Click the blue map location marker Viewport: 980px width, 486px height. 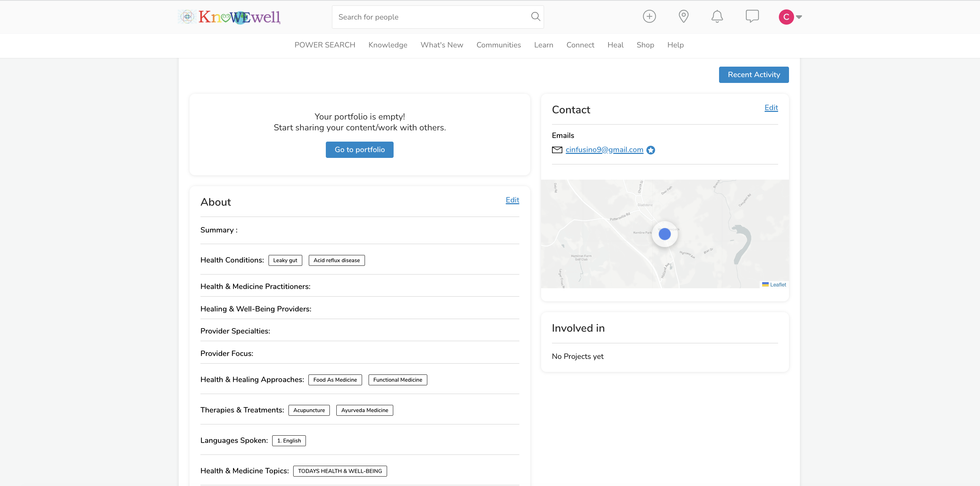pyautogui.click(x=664, y=234)
